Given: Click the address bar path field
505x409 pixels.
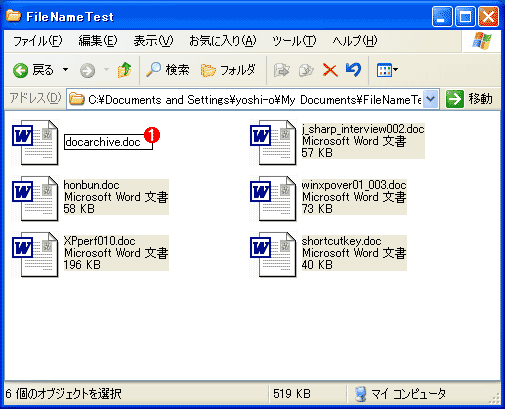Looking at the screenshot, I should [245, 99].
